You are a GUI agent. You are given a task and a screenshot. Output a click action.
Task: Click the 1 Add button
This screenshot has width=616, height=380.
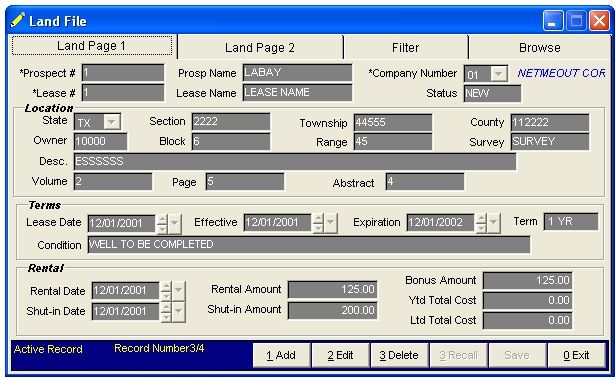click(281, 355)
